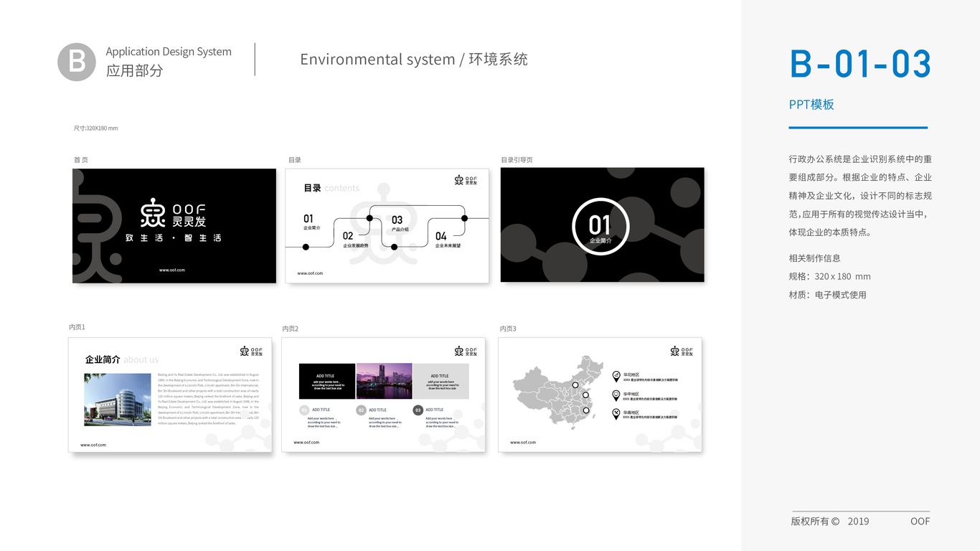Open the 目录引导页 slide thumbnail

603,225
